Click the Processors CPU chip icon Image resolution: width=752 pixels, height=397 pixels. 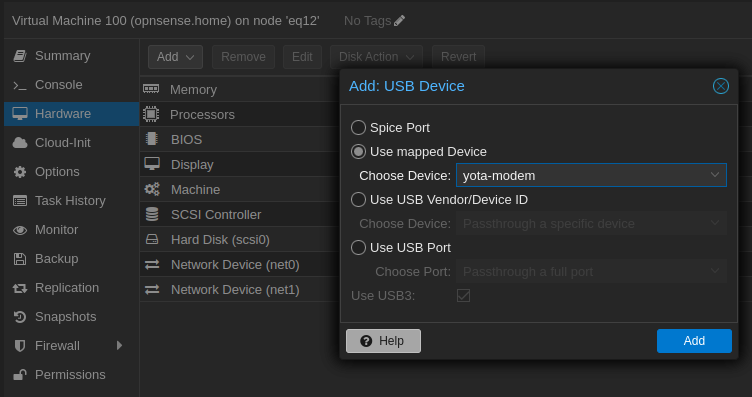pyautogui.click(x=151, y=114)
